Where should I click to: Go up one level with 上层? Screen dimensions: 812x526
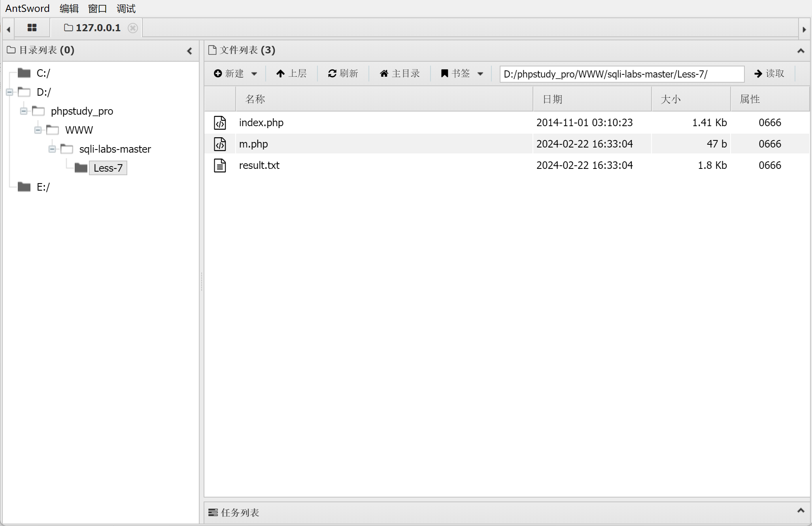click(291, 74)
